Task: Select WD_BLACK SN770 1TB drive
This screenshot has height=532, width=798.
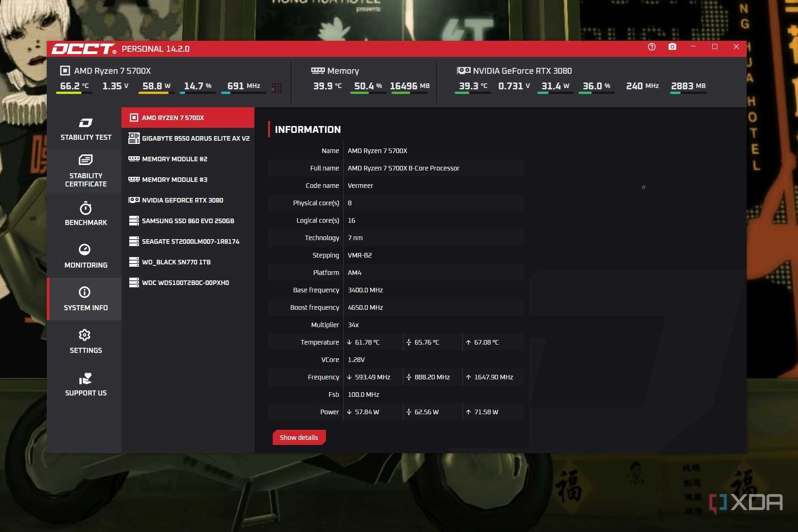Action: point(188,262)
